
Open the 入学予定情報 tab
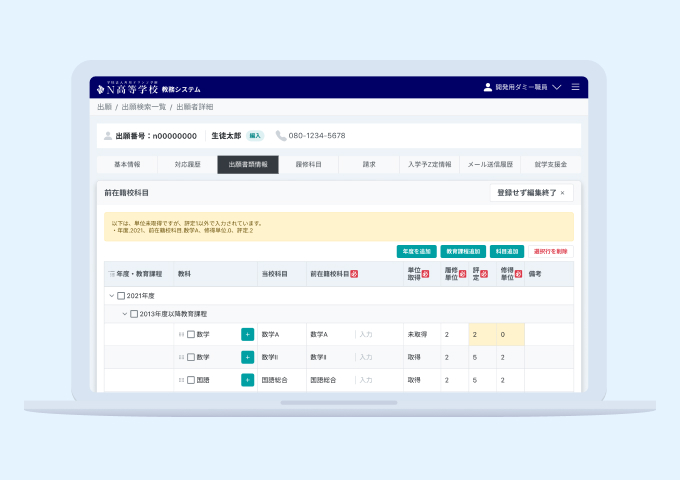pos(429,164)
